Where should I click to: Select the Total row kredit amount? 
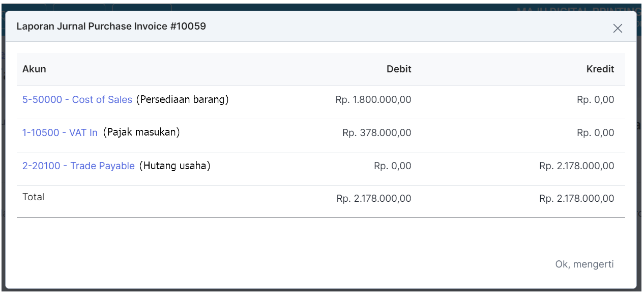(577, 199)
